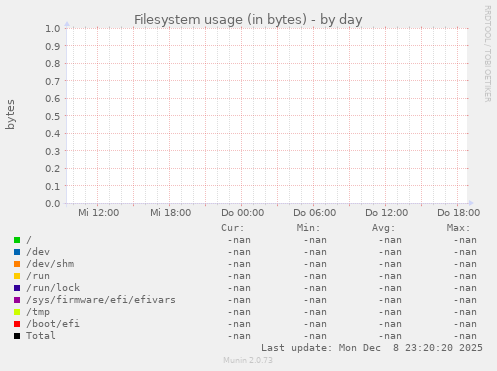Select the /dev legend label
The image size is (497, 371).
[x=38, y=252]
